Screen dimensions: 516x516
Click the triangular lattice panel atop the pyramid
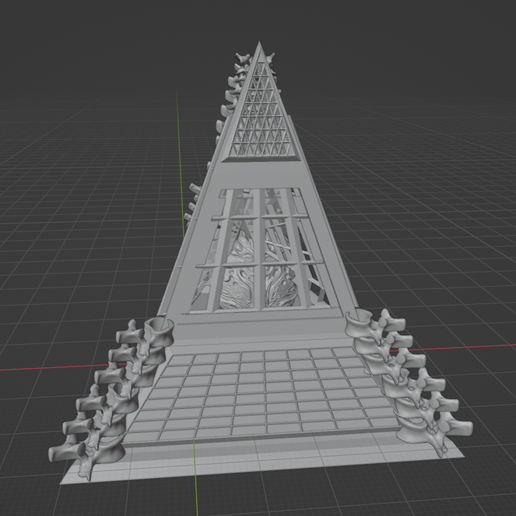(260, 110)
